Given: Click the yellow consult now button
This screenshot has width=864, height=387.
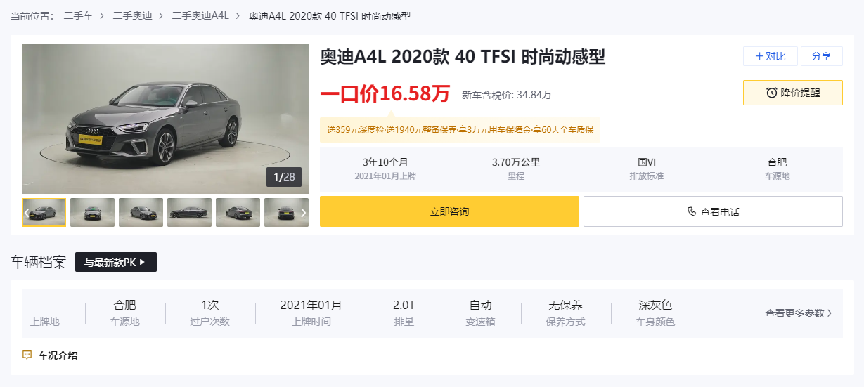Looking at the screenshot, I should coord(450,212).
